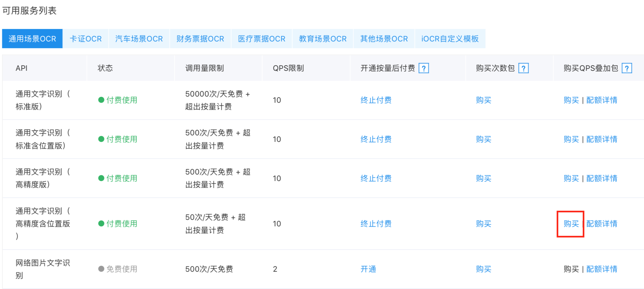Viewport: 644px width, 289px height.
Task: Open help icon next to 购买QPS叠加包
Action: [x=627, y=68]
